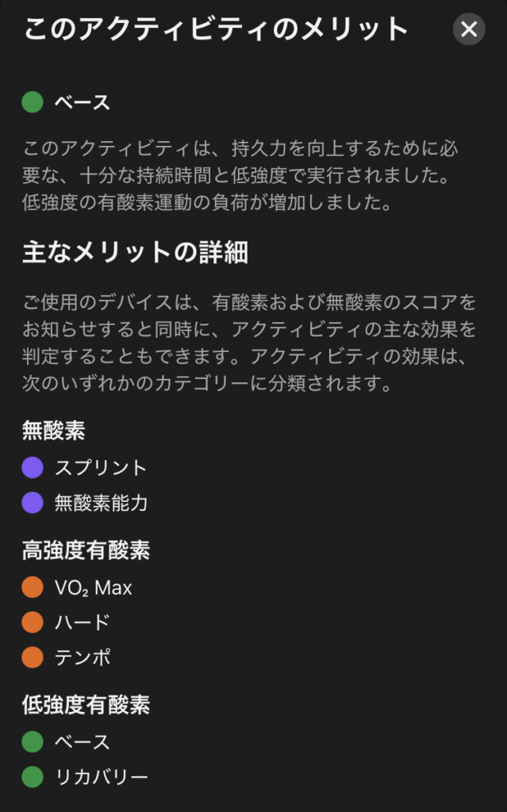The height and width of the screenshot is (812, 507).
Task: Tap the ハード category label
Action: pos(82,622)
